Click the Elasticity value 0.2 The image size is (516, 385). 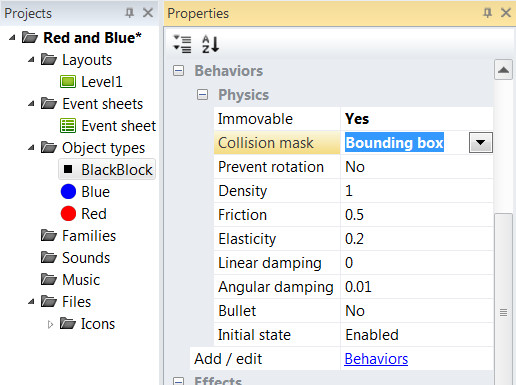(x=354, y=239)
